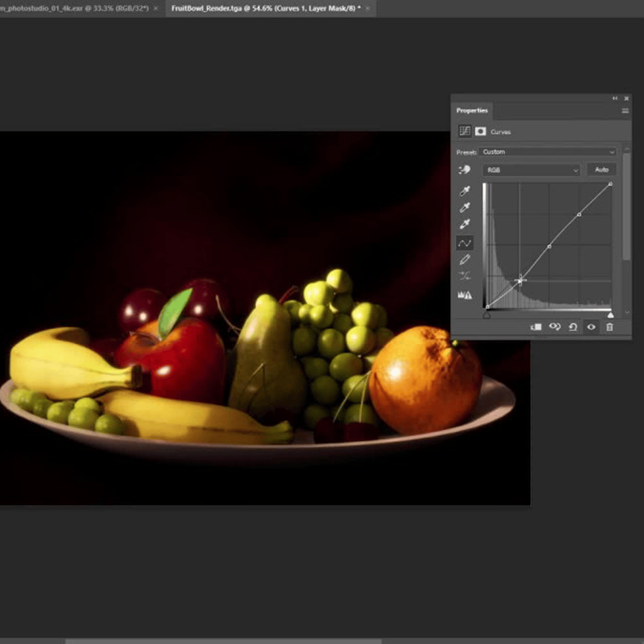Select the middle curve control point
This screenshot has width=644, height=644.
pyautogui.click(x=549, y=247)
